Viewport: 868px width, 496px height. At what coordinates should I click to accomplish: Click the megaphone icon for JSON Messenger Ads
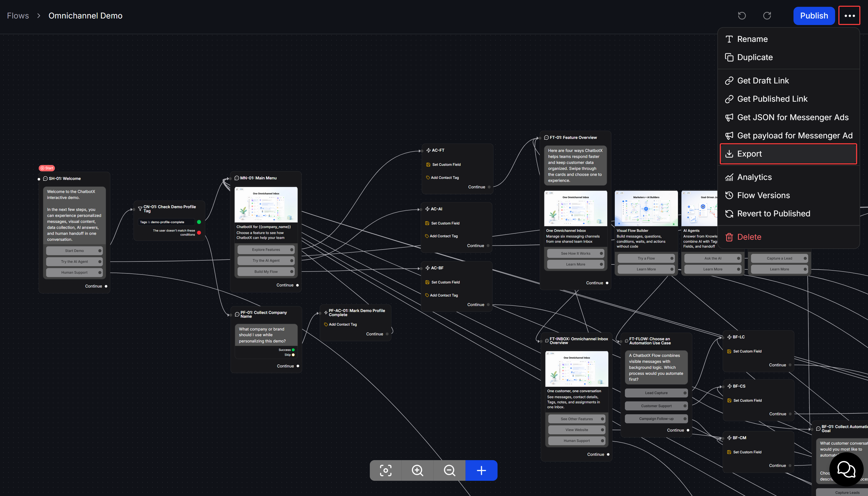[x=729, y=117]
